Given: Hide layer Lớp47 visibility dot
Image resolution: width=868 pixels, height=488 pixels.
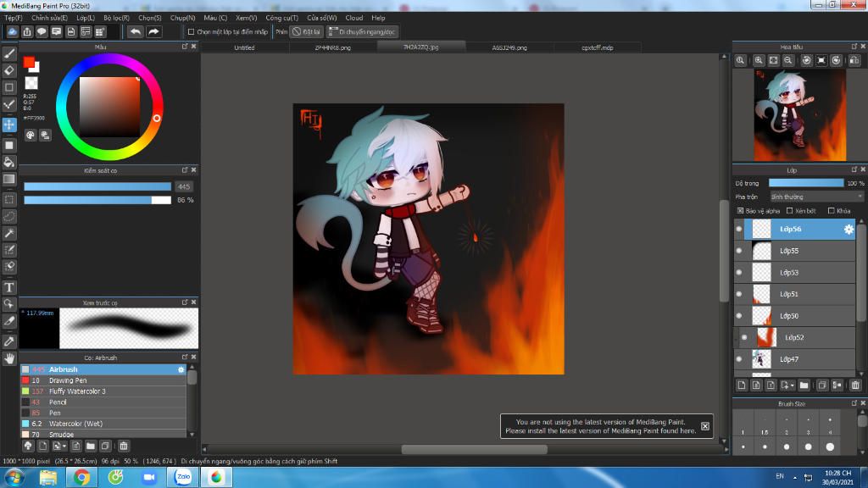Looking at the screenshot, I should pyautogui.click(x=739, y=359).
